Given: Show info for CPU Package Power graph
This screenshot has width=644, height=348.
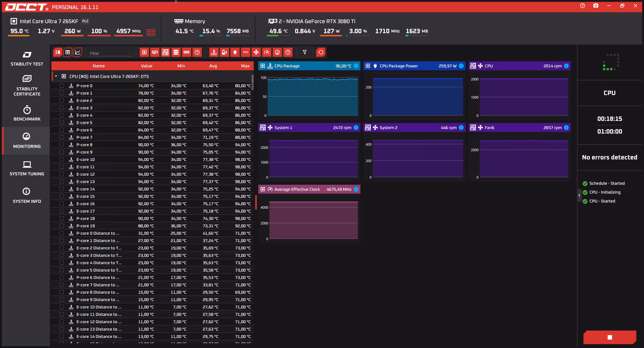Looking at the screenshot, I should click(461, 66).
